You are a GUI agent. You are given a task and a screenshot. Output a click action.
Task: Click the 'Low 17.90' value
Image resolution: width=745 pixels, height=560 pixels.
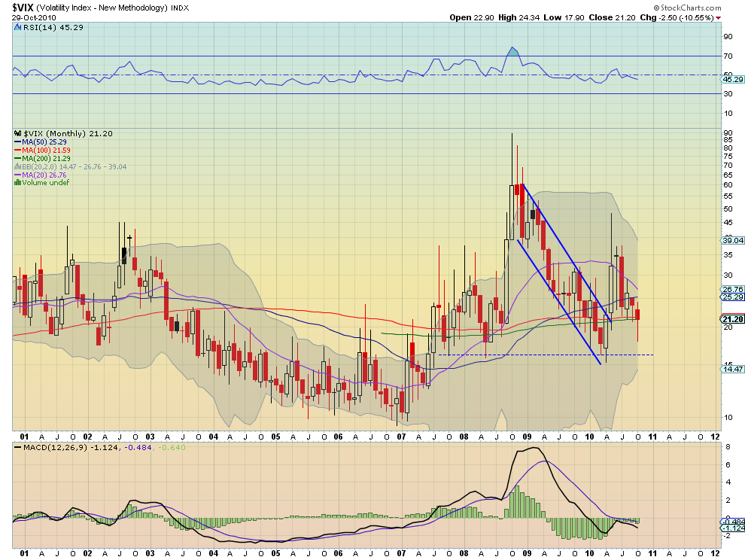point(564,17)
